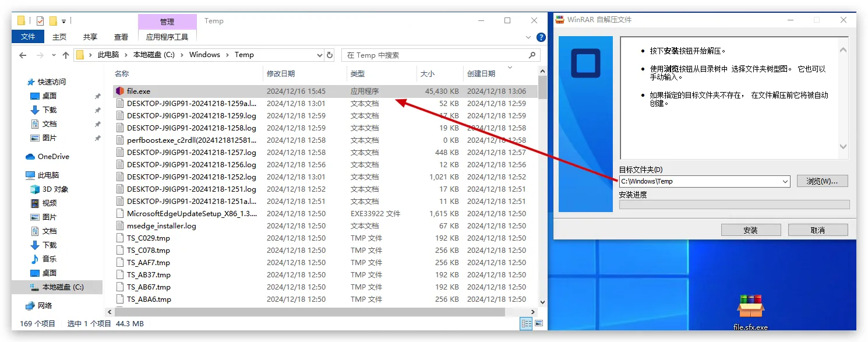Click the search magnifier icon
This screenshot has width=868, height=342.
point(531,55)
